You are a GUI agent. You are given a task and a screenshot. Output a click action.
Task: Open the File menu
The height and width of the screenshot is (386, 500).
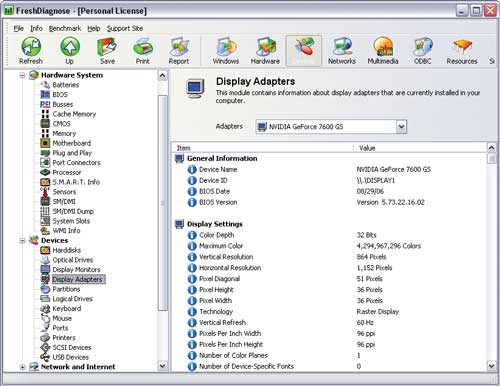(x=19, y=28)
